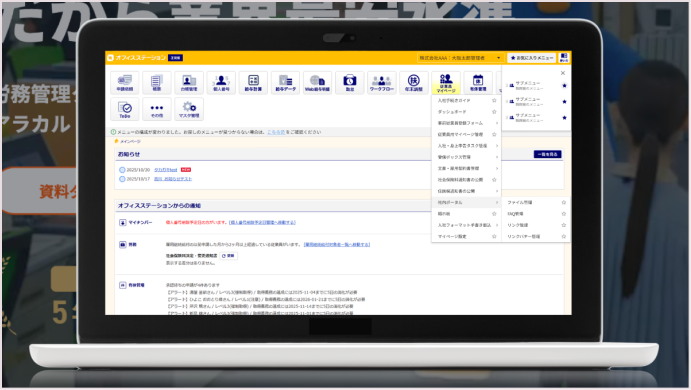691x390 pixels.
Task: Click the マイナンバー notification row icon
Action: (x=123, y=223)
